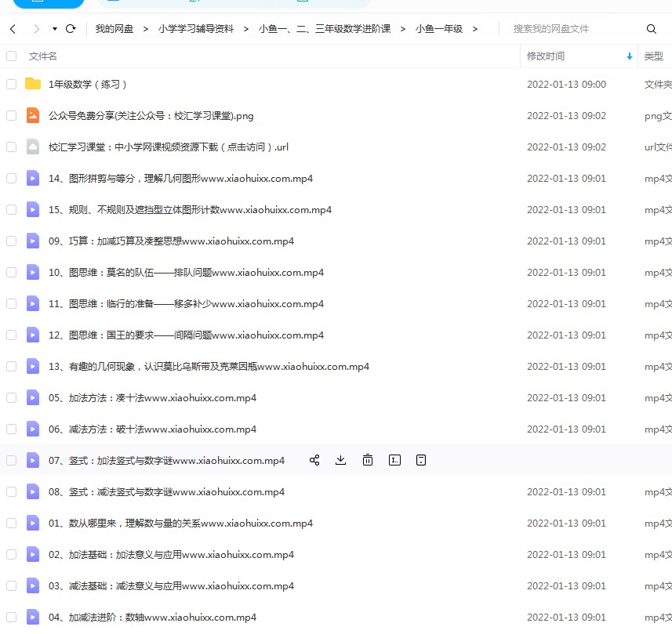Open more options for 07、竖式 file

click(421, 460)
